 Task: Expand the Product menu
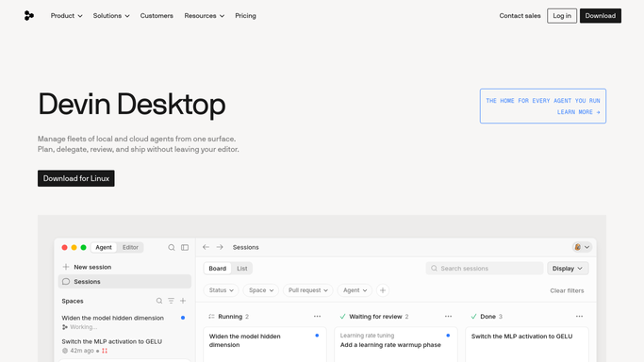(x=66, y=16)
